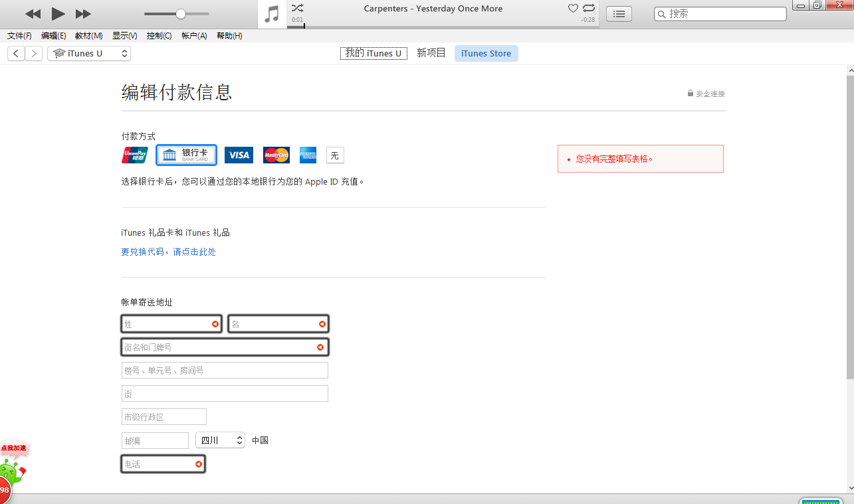Click error indicator in 名 field
The image size is (854, 504).
pyautogui.click(x=322, y=324)
